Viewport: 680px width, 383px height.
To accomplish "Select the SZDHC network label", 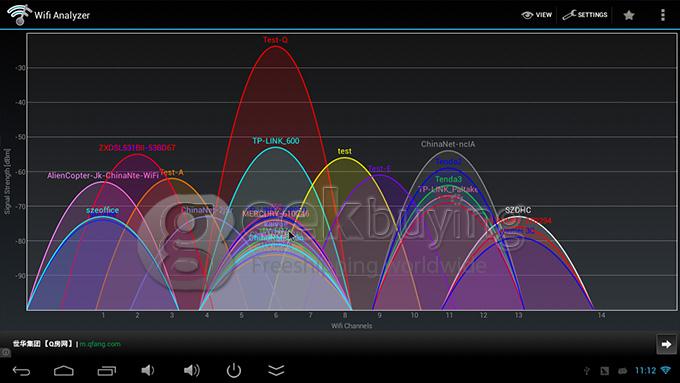I will click(x=518, y=210).
